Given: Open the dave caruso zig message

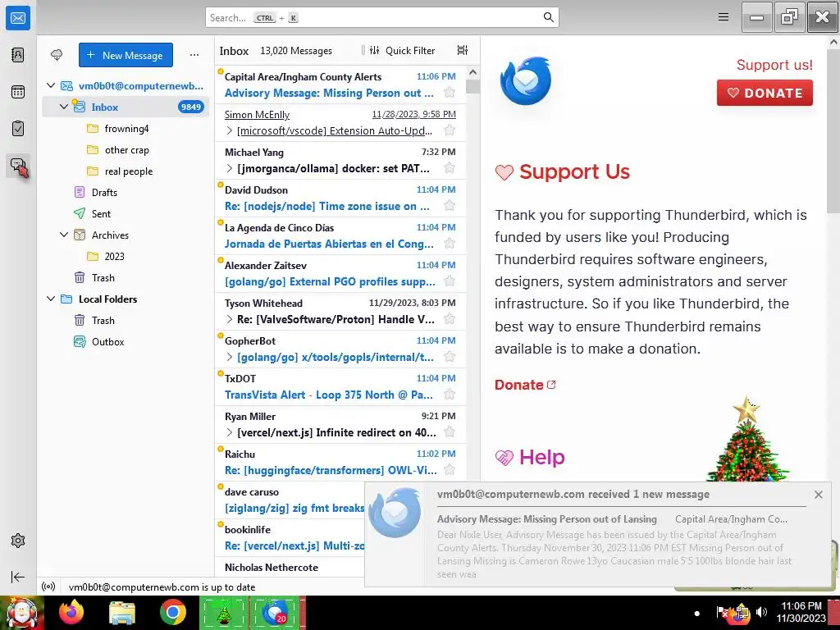Looking at the screenshot, I should [290, 500].
